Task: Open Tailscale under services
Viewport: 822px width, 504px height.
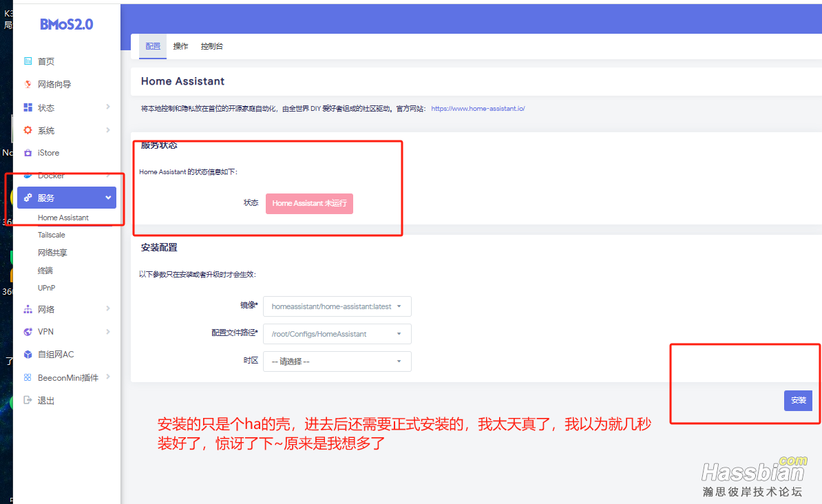Action: [52, 235]
